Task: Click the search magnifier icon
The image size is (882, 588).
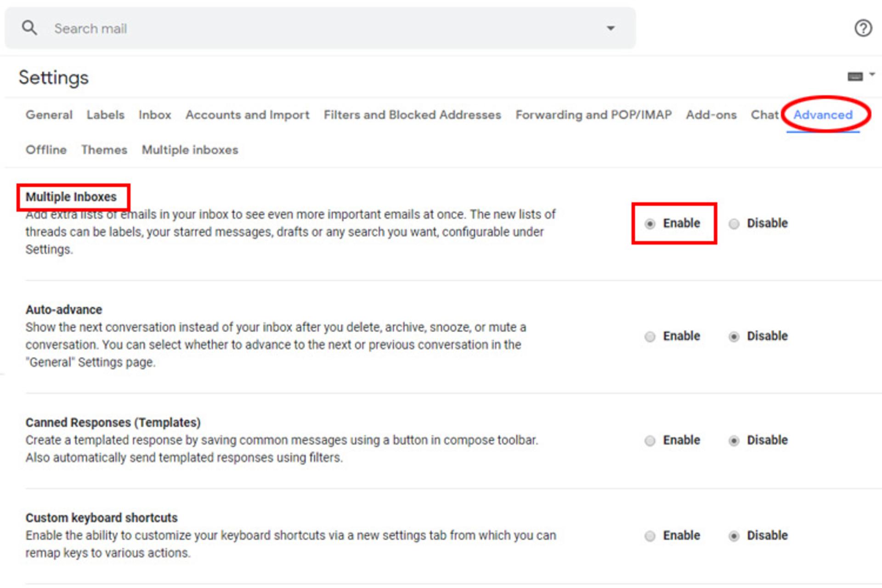Action: [29, 28]
